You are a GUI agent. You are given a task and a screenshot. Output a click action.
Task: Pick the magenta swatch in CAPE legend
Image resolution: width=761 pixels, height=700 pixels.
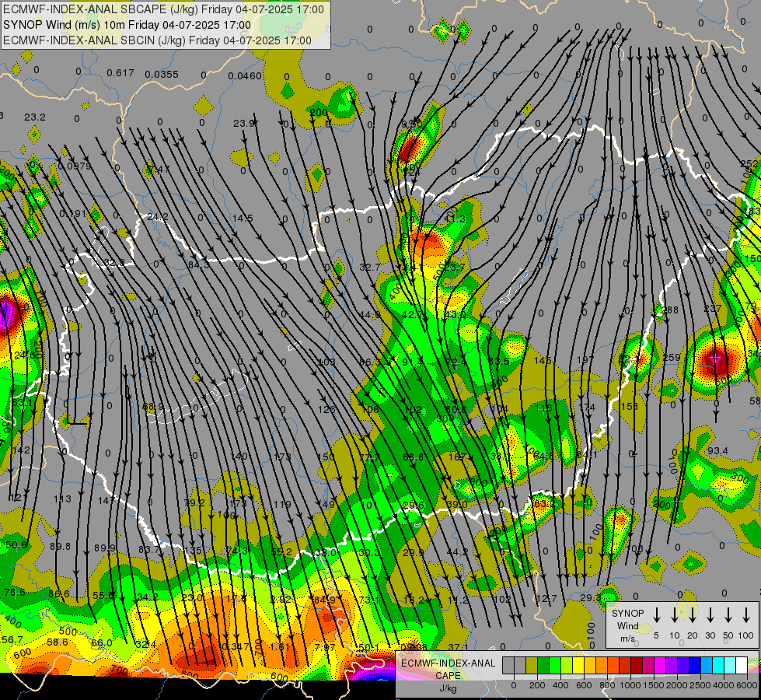pyautogui.click(x=660, y=666)
